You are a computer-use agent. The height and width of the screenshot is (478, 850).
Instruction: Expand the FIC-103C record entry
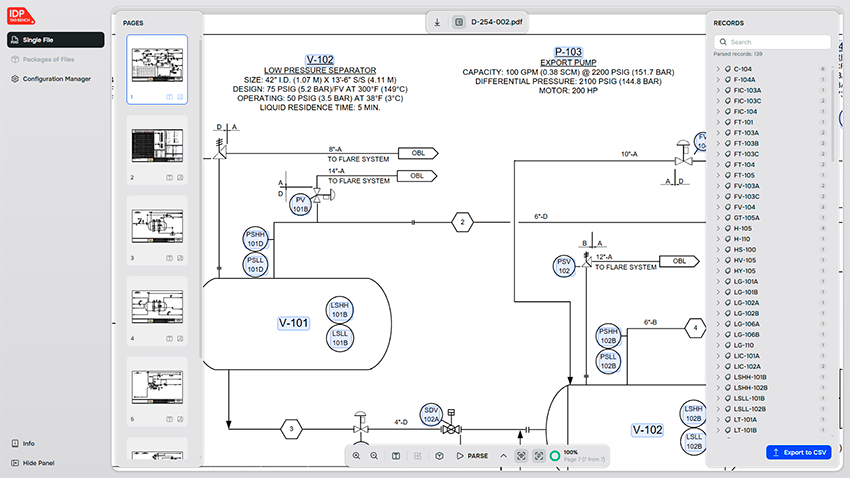(718, 101)
